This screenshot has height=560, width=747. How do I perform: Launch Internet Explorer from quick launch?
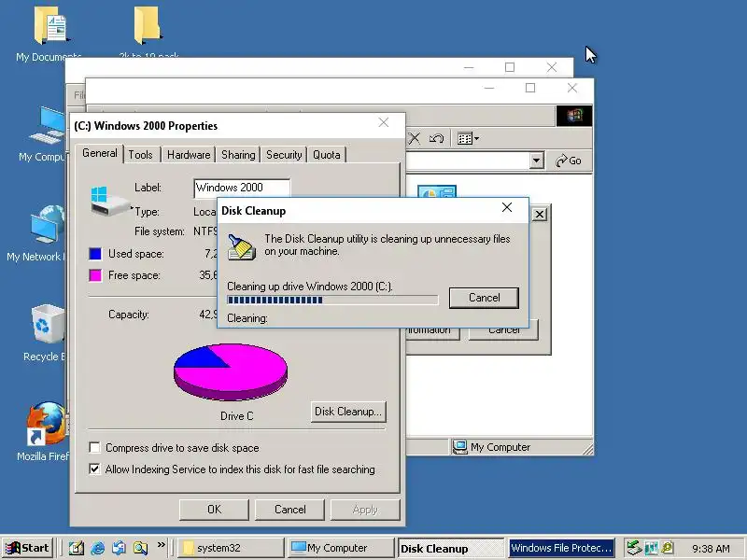coord(98,548)
